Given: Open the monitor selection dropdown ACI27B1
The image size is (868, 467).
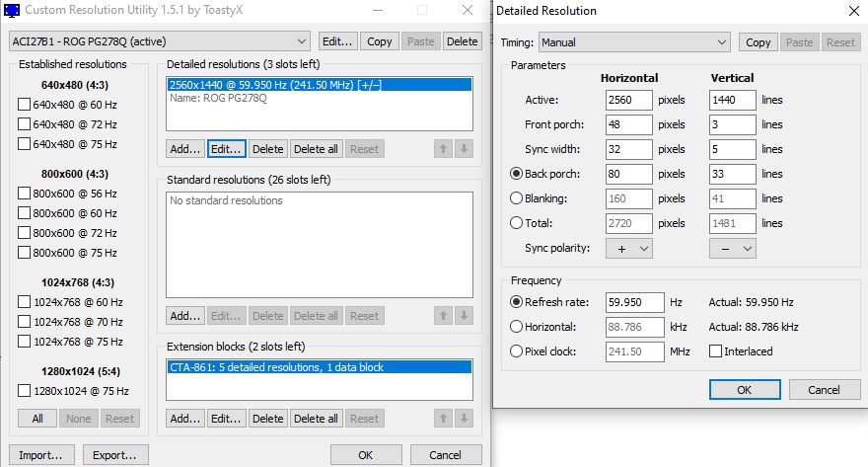Looking at the screenshot, I should tap(159, 41).
